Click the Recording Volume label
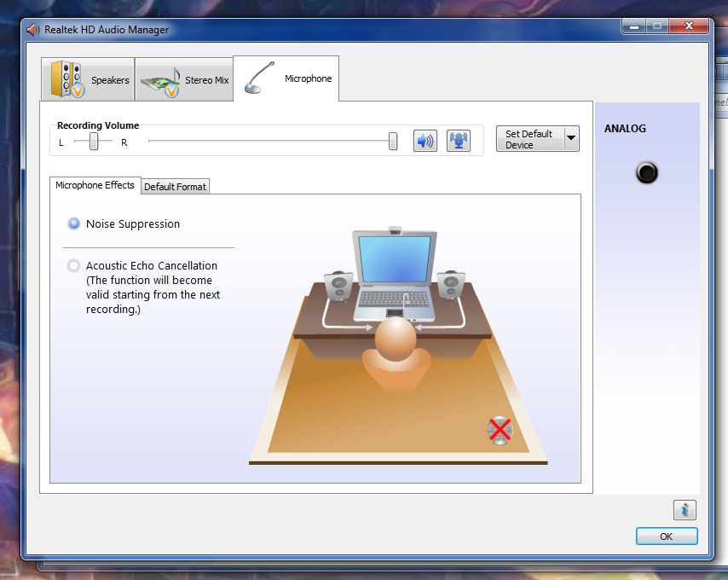 [x=98, y=125]
